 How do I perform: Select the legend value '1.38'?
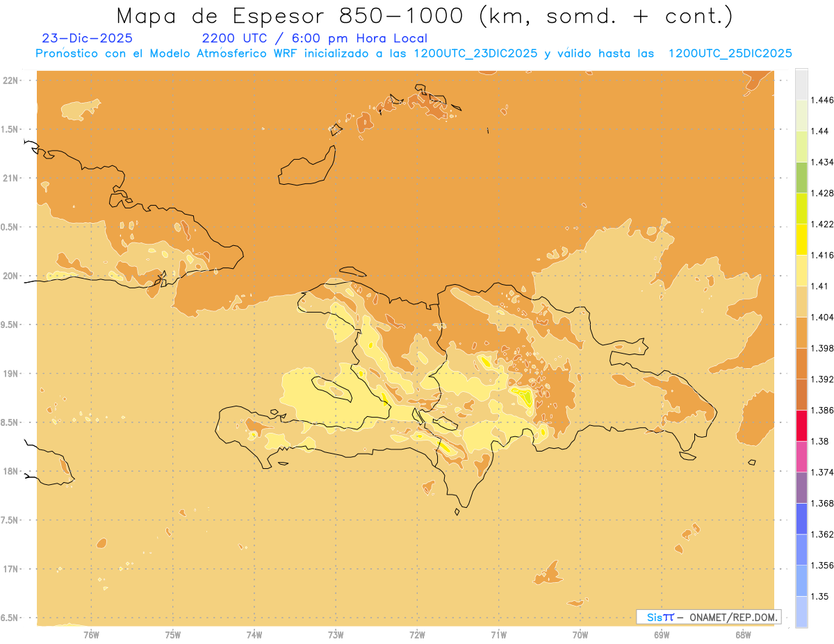(819, 441)
